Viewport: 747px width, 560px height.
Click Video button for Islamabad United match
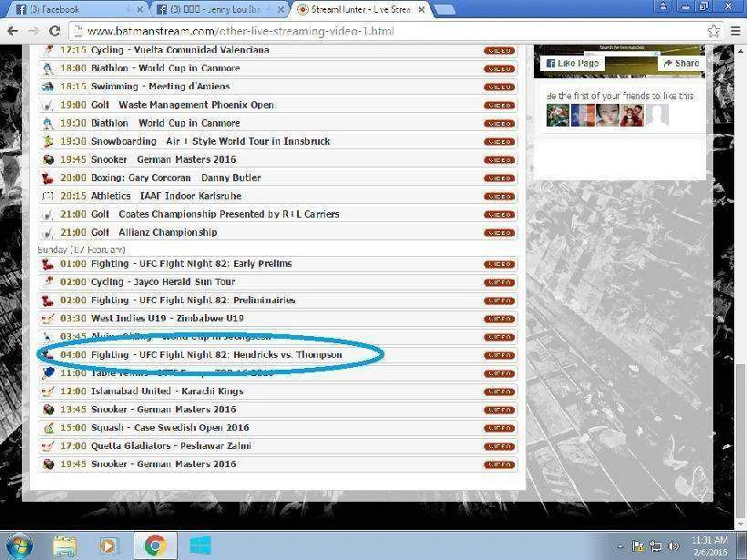(499, 392)
